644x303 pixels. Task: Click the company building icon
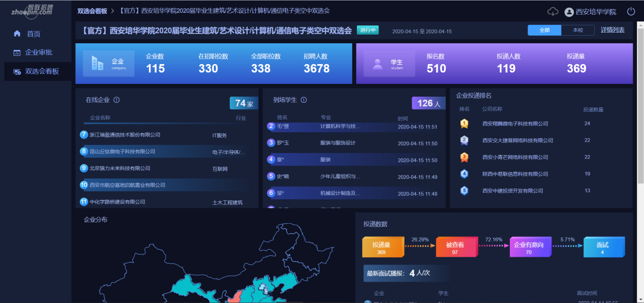click(x=97, y=63)
